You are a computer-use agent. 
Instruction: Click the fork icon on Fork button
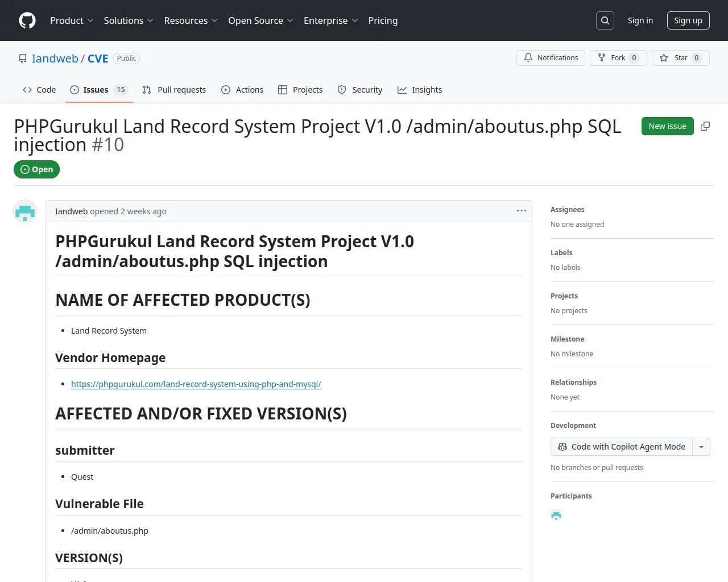[x=602, y=58]
